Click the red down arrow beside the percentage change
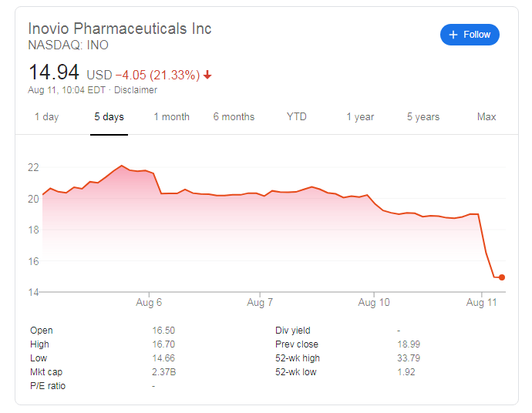Viewport: 532px width, 413px height. click(x=207, y=75)
